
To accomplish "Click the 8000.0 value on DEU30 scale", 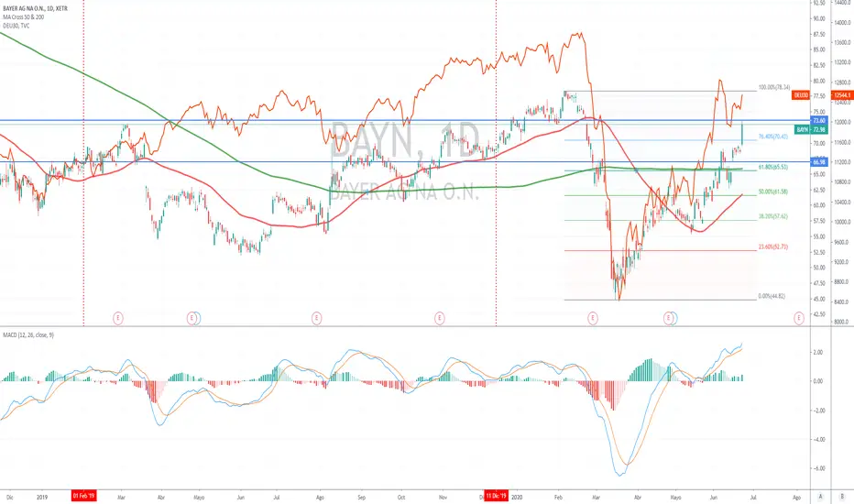I will pos(842,322).
